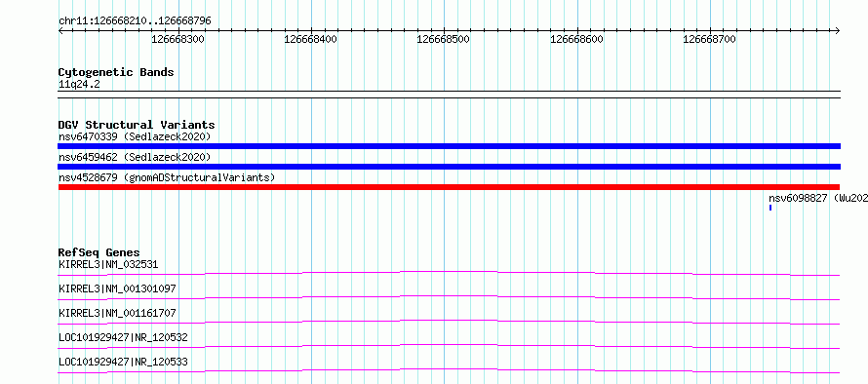The image size is (868, 384).
Task: Open variant label nsv6459462 (Sedlazeck2020)
Action: click(135, 157)
